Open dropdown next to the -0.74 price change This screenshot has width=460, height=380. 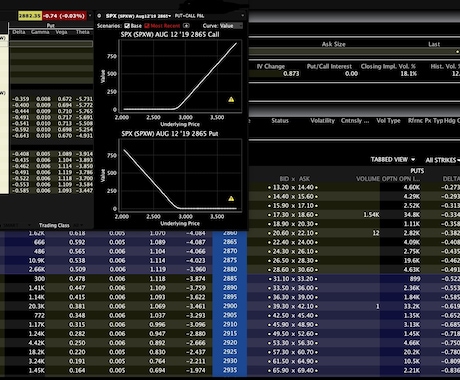[x=90, y=15]
